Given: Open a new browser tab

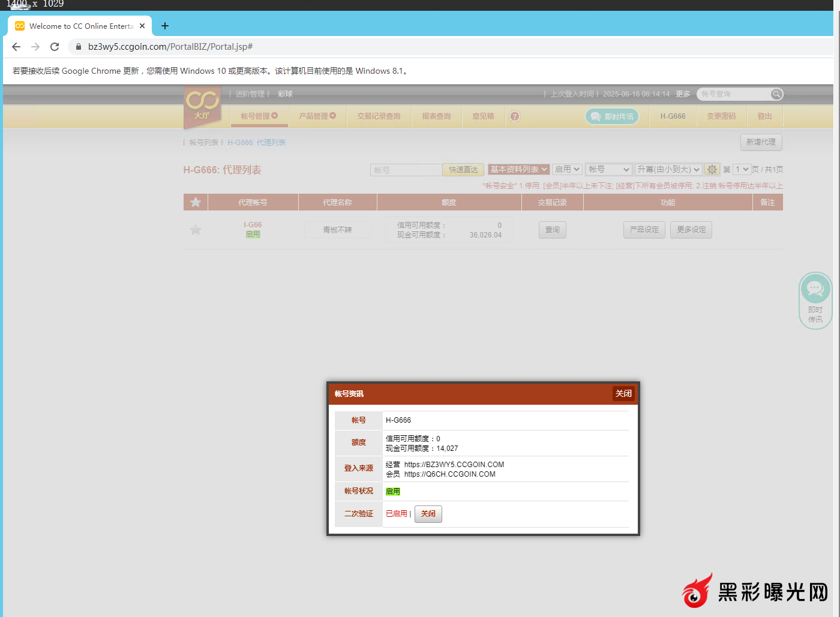Looking at the screenshot, I should (165, 26).
